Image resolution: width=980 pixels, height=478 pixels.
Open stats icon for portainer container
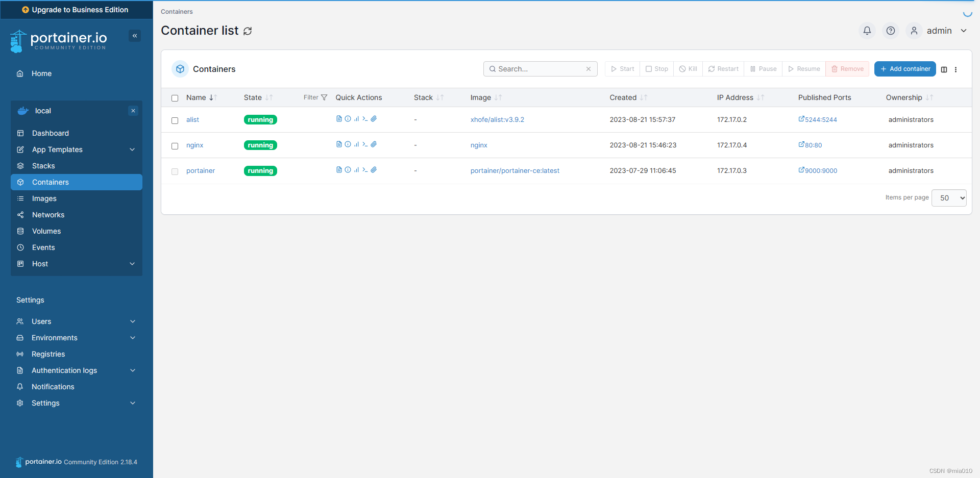[356, 170]
